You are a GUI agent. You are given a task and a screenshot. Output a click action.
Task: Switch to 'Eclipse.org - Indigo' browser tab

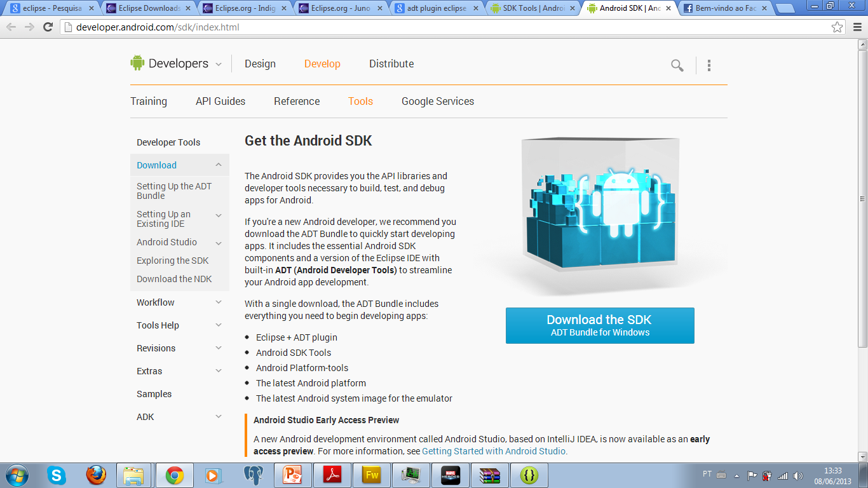(243, 8)
